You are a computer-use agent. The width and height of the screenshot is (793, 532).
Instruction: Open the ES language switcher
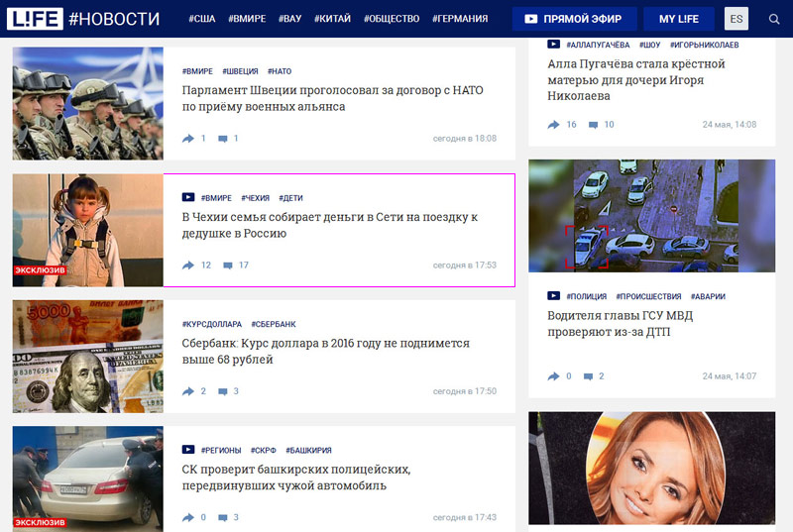click(736, 19)
